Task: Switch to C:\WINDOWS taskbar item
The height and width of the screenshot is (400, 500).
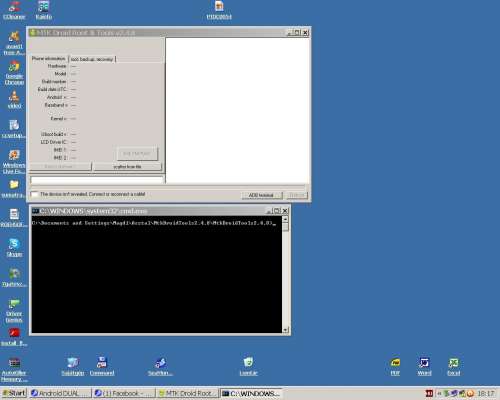Action: tap(251, 393)
